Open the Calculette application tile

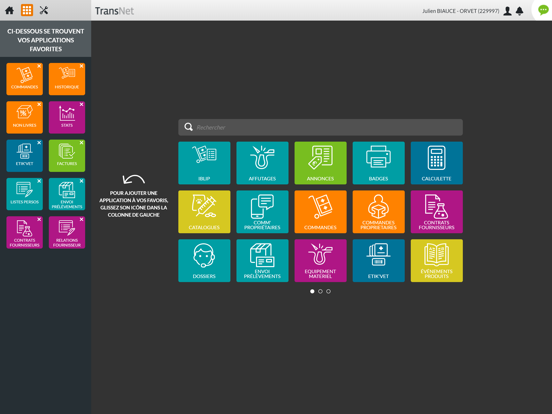pyautogui.click(x=437, y=163)
